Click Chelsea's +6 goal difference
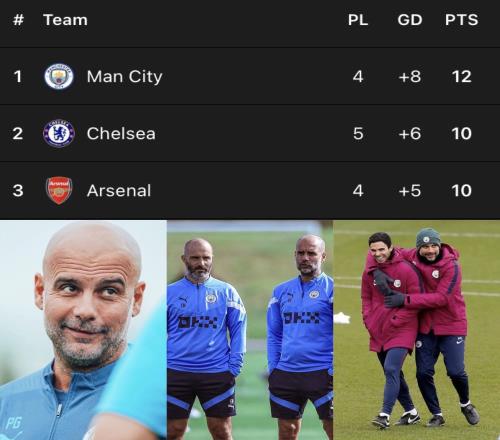 coord(410,134)
